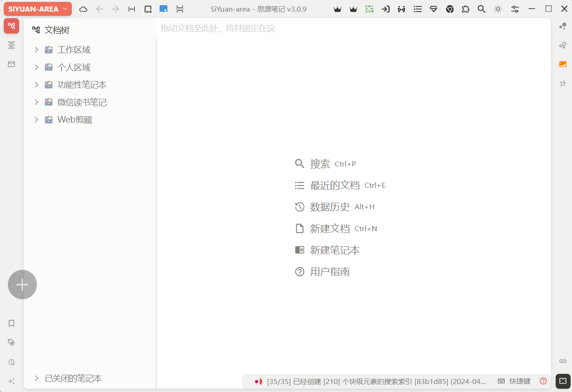The width and height of the screenshot is (572, 392).
Task: Go back using the left arrow
Action: coord(99,9)
